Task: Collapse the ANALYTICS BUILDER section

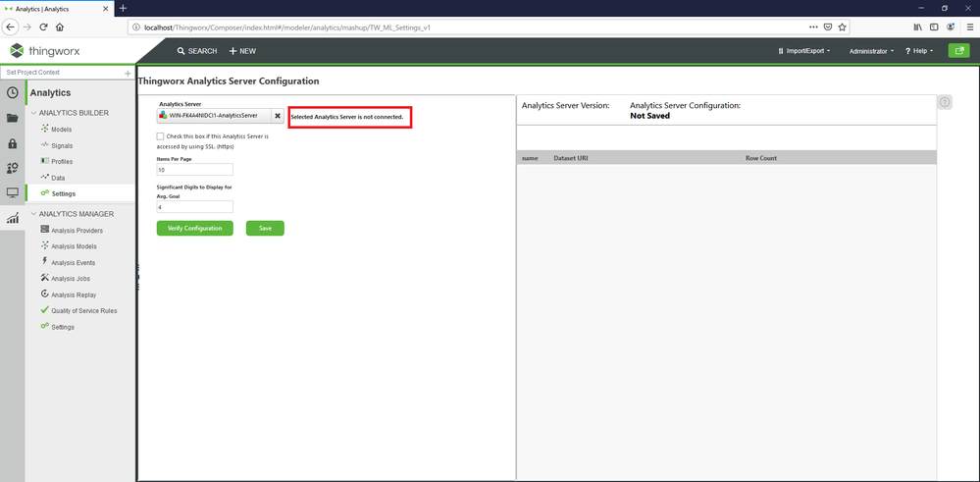Action: [33, 113]
